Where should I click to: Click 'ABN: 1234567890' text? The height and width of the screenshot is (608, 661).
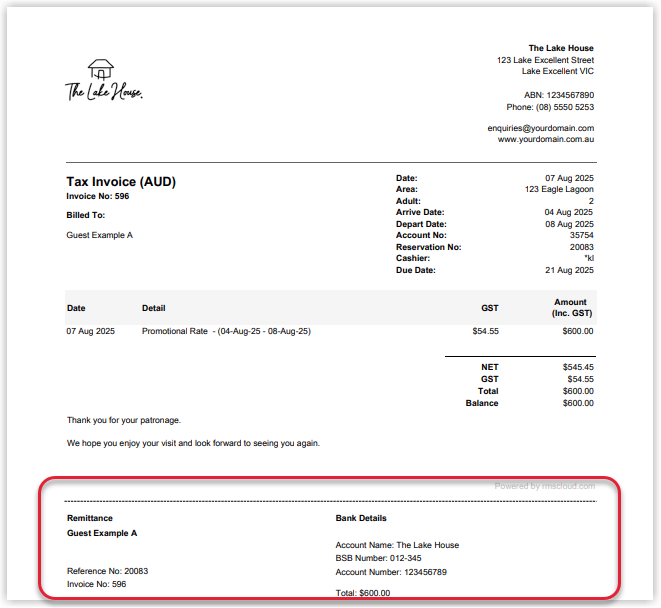tap(559, 95)
